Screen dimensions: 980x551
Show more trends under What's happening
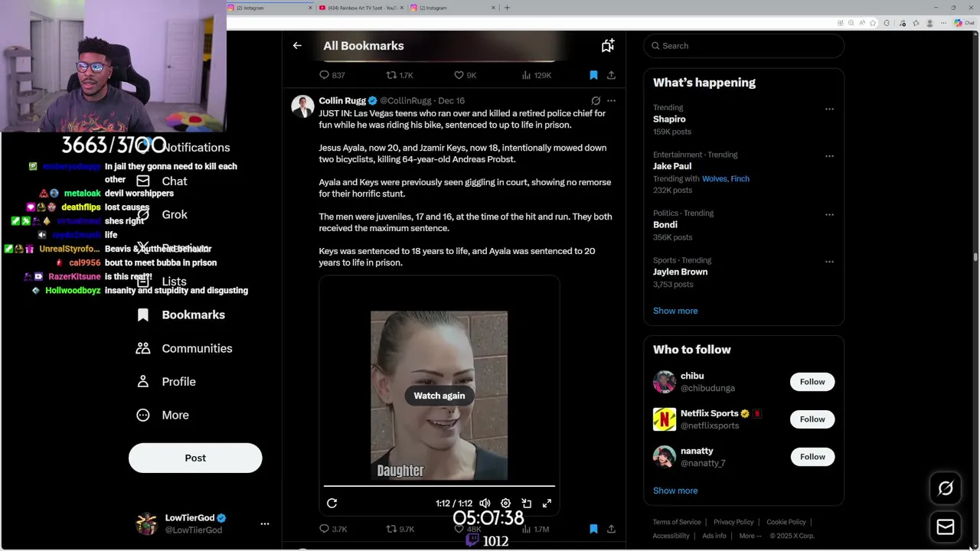click(x=675, y=311)
